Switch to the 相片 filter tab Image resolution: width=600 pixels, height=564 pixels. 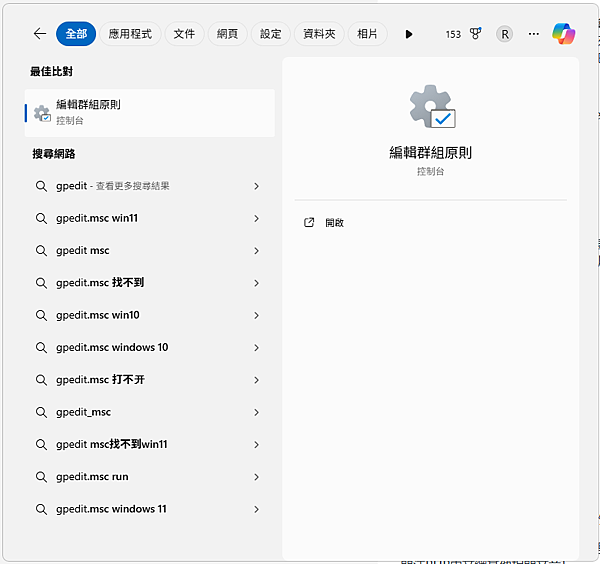[367, 34]
